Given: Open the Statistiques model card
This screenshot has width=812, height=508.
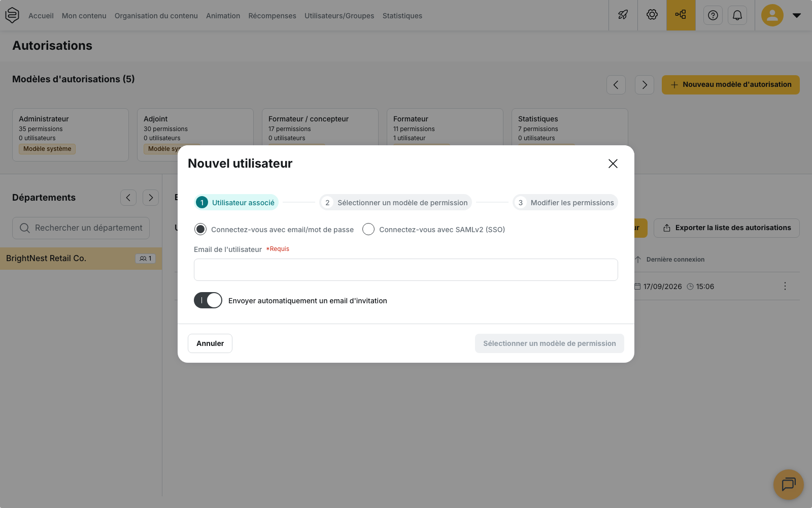Looking at the screenshot, I should (x=570, y=127).
